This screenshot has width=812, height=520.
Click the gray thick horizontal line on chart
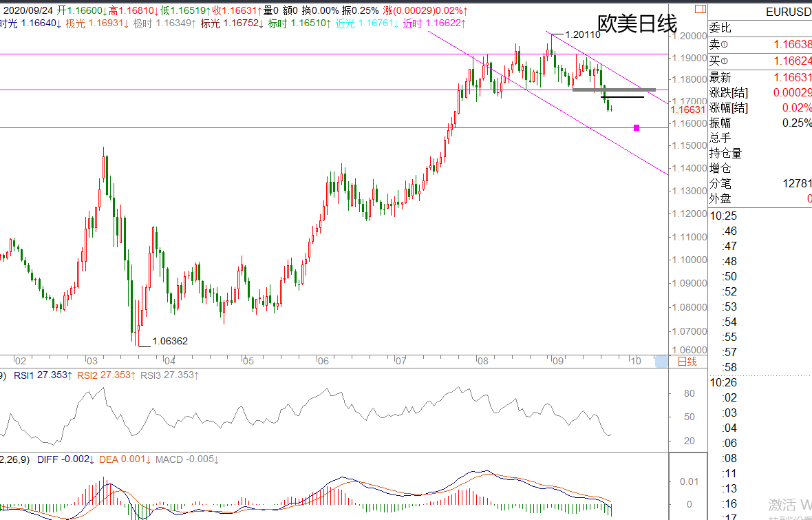614,90
